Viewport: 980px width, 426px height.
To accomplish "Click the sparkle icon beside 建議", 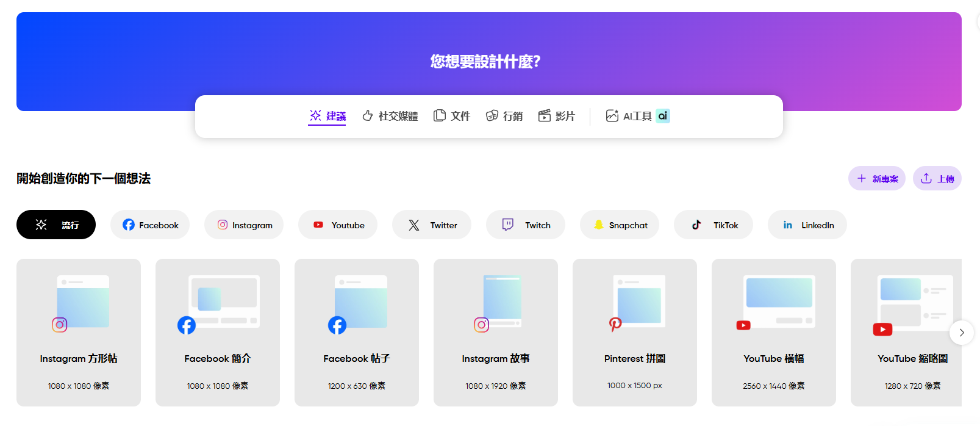I will (x=315, y=115).
